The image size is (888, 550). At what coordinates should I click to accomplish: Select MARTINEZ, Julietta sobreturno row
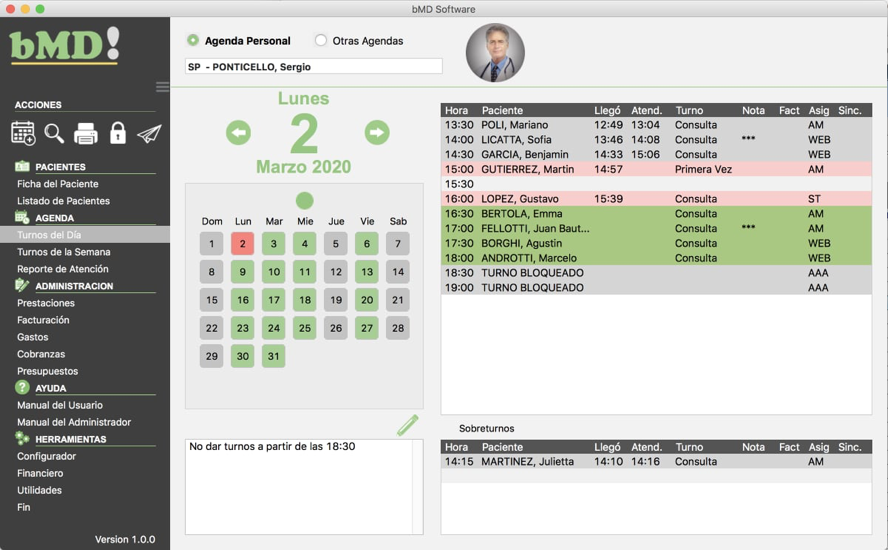[656, 462]
